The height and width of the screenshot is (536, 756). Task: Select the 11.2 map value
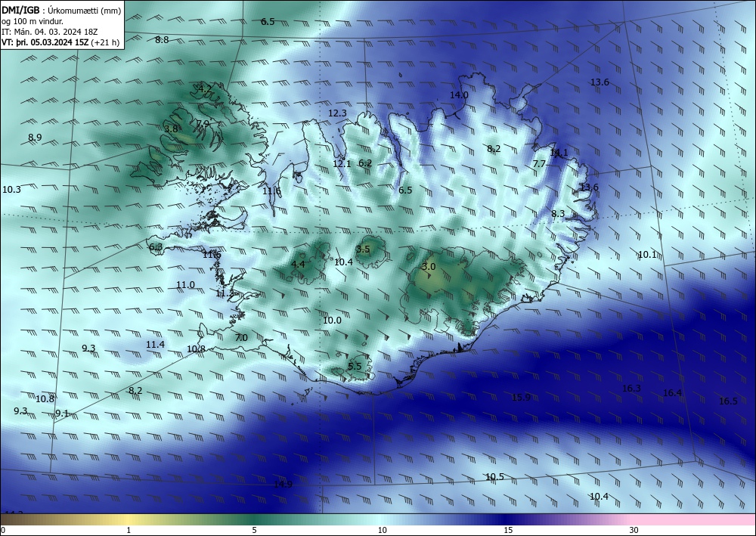pos(225,293)
